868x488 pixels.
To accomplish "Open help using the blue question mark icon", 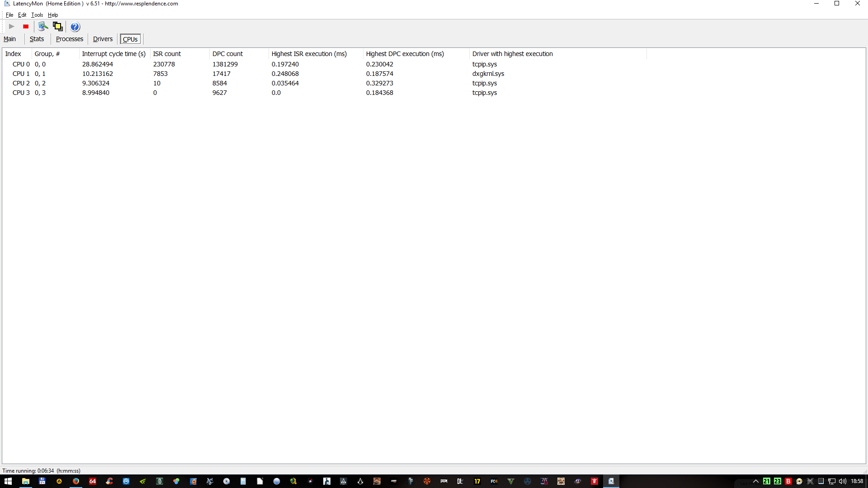I will click(x=75, y=27).
